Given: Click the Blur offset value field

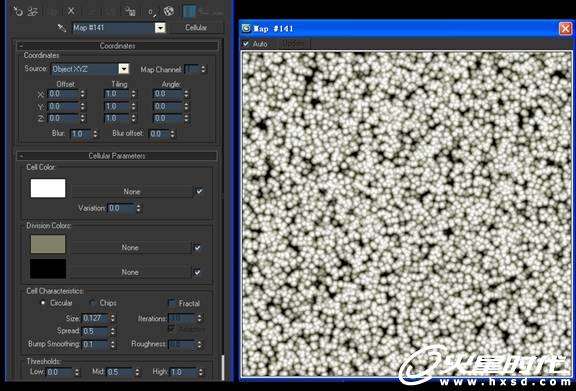Looking at the screenshot, I should [x=159, y=134].
